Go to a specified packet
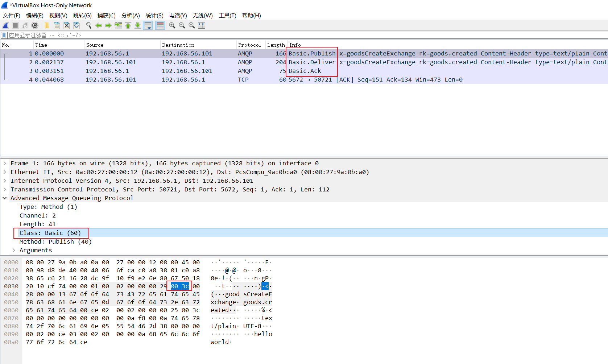This screenshot has height=364, width=608. tap(118, 25)
